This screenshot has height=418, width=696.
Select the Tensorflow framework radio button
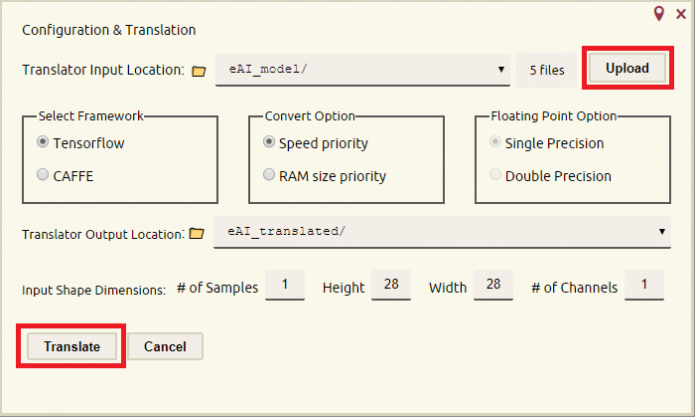[x=43, y=143]
